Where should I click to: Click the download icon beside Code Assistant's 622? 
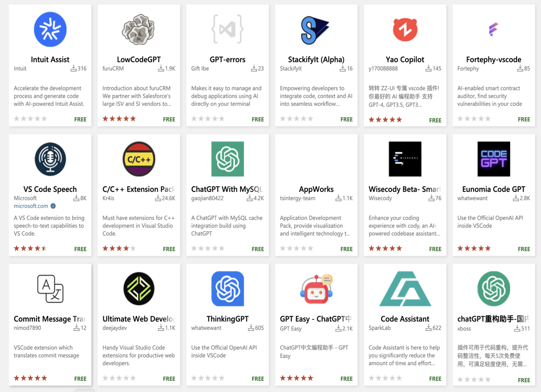[x=429, y=328]
